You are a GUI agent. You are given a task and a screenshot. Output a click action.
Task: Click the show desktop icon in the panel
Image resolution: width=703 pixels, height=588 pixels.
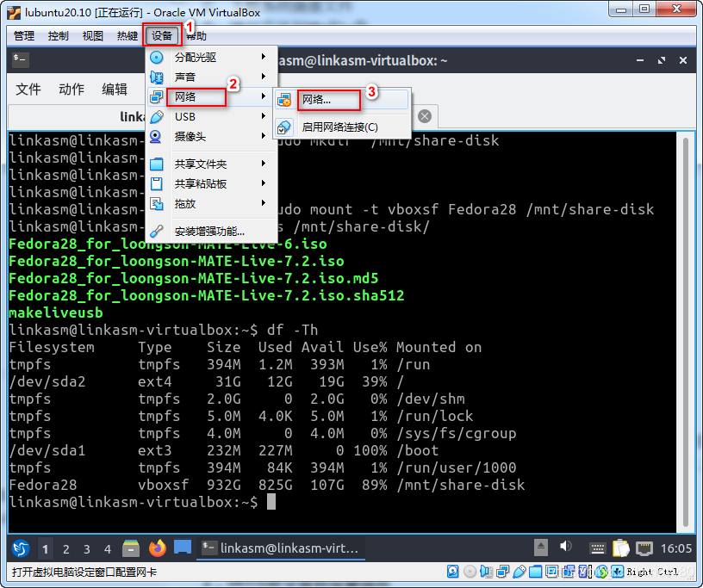[x=183, y=548]
